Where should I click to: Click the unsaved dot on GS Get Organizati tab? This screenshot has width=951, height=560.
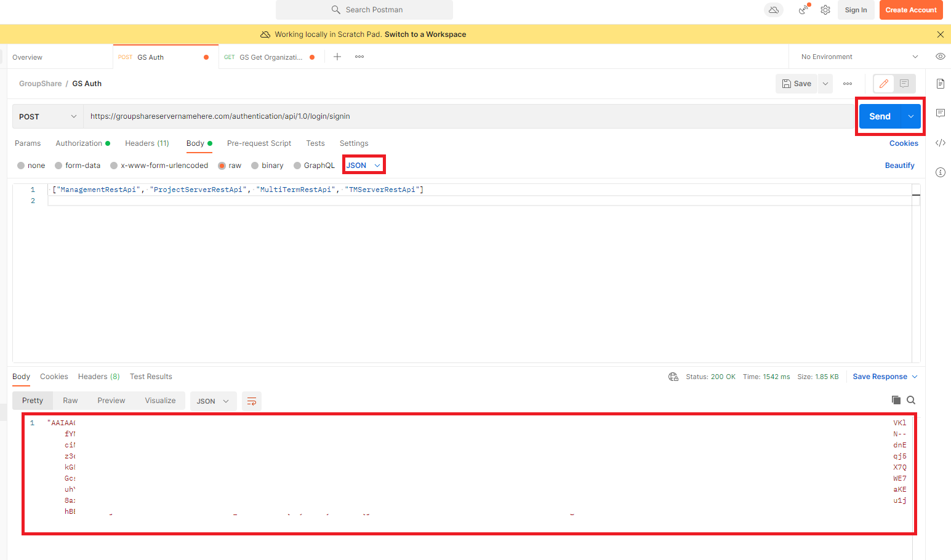click(312, 57)
